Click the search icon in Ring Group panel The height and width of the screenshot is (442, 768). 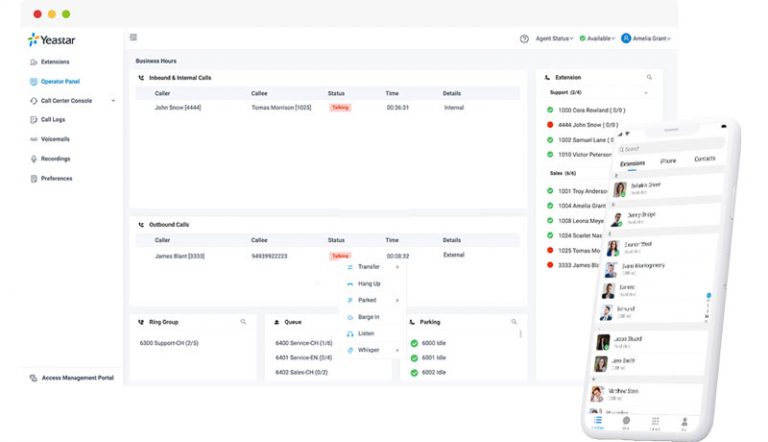(x=243, y=322)
